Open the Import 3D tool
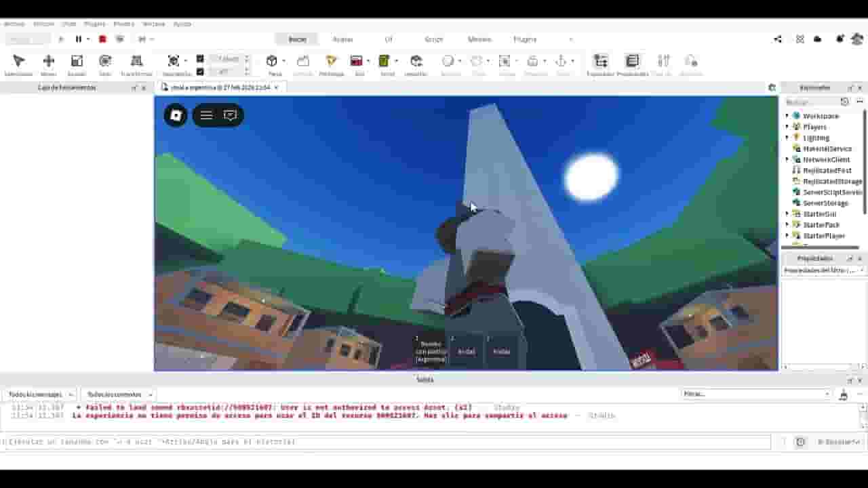Screen dimensions: 868x488 pyautogui.click(x=416, y=61)
